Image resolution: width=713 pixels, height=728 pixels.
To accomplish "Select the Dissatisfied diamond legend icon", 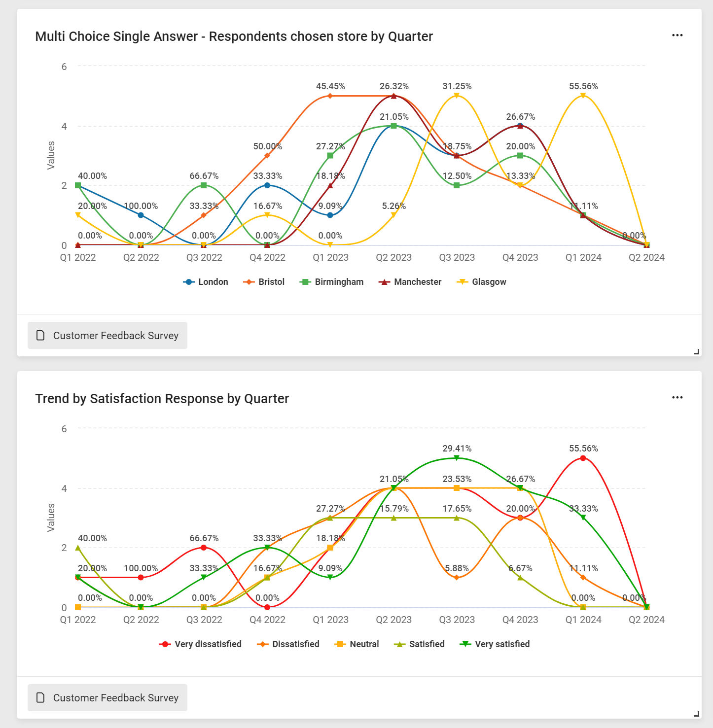I will coord(263,644).
